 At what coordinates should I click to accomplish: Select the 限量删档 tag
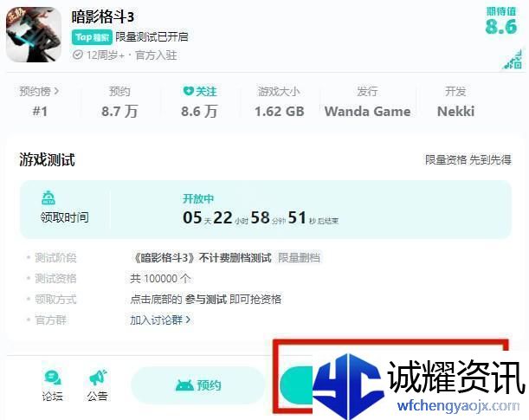[x=299, y=258]
